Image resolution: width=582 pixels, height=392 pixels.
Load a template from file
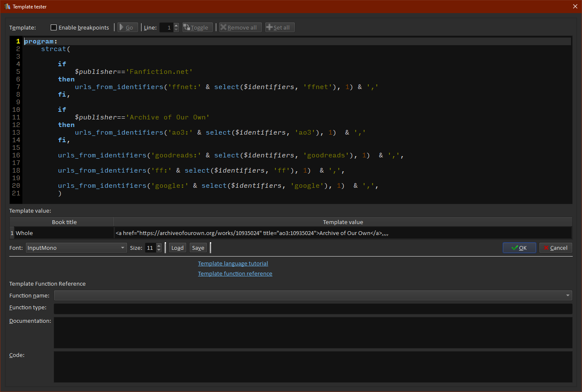(177, 248)
